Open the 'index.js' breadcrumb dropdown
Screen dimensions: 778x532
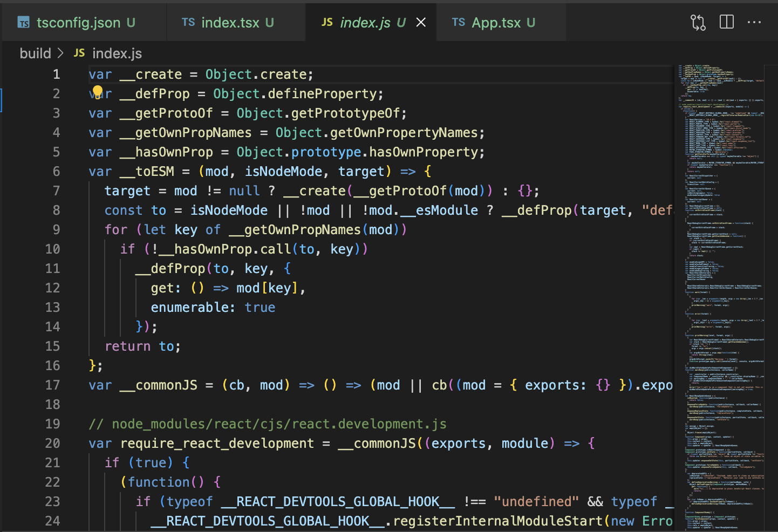[117, 53]
